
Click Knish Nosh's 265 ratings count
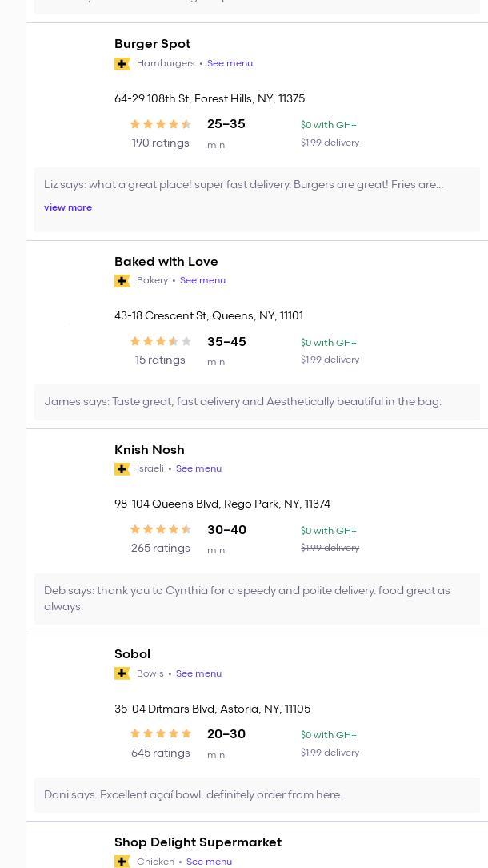(x=160, y=549)
